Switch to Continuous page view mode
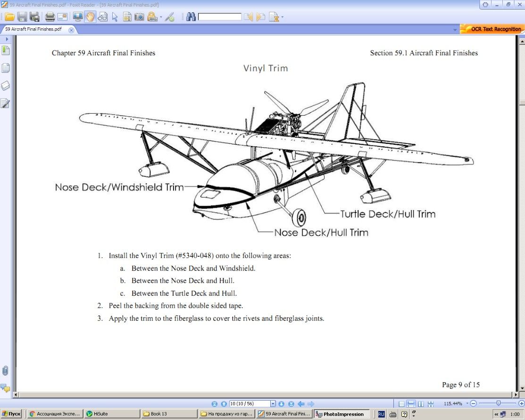Image resolution: width=525 pixels, height=420 pixels. [411, 404]
